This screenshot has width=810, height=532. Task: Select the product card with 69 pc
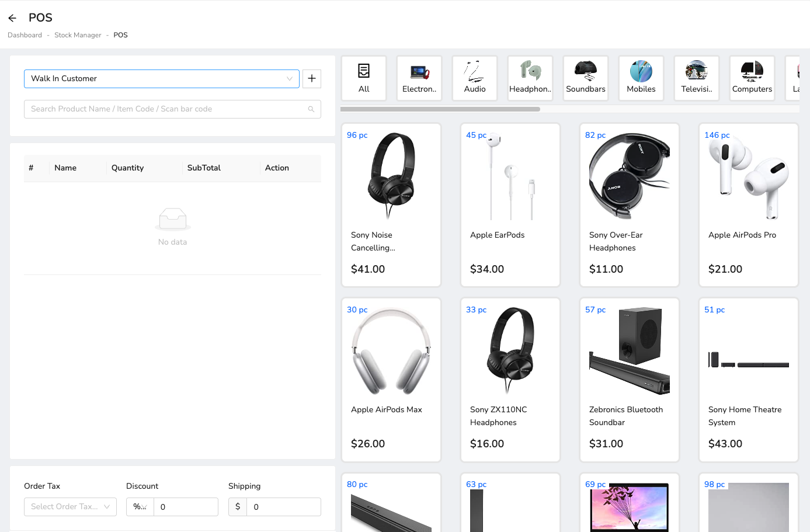pos(630,503)
